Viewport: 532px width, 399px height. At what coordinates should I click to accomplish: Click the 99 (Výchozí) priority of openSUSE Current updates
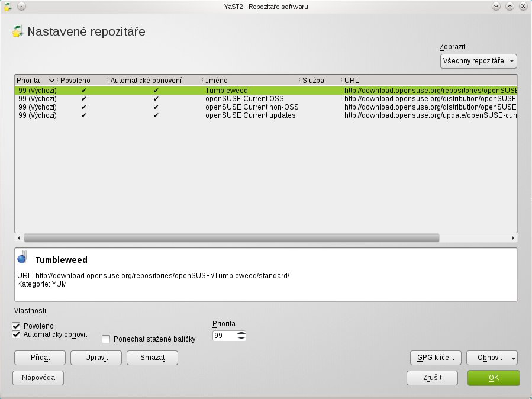[37, 115]
